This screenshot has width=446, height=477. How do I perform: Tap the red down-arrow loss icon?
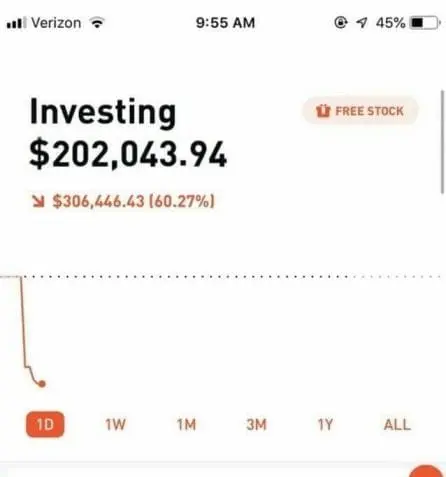click(39, 201)
